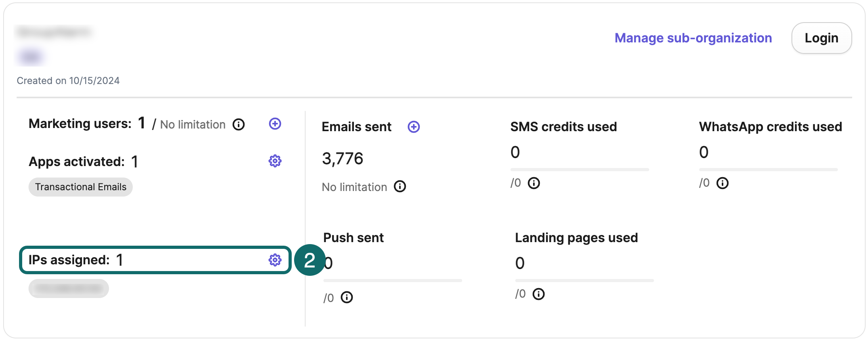Open Apps activated gear settings
This screenshot has height=340, width=868.
click(x=275, y=161)
